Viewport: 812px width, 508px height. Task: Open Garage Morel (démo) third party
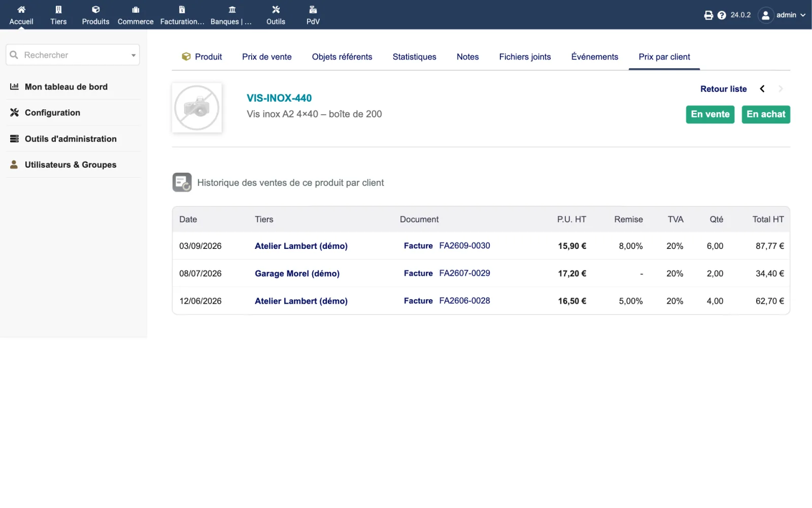tap(297, 273)
